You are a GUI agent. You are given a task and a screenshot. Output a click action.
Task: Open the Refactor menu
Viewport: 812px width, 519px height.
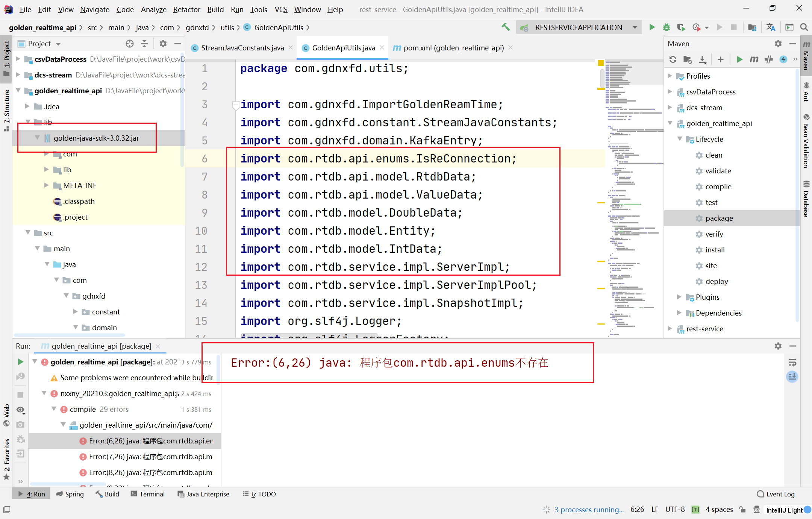tap(186, 9)
